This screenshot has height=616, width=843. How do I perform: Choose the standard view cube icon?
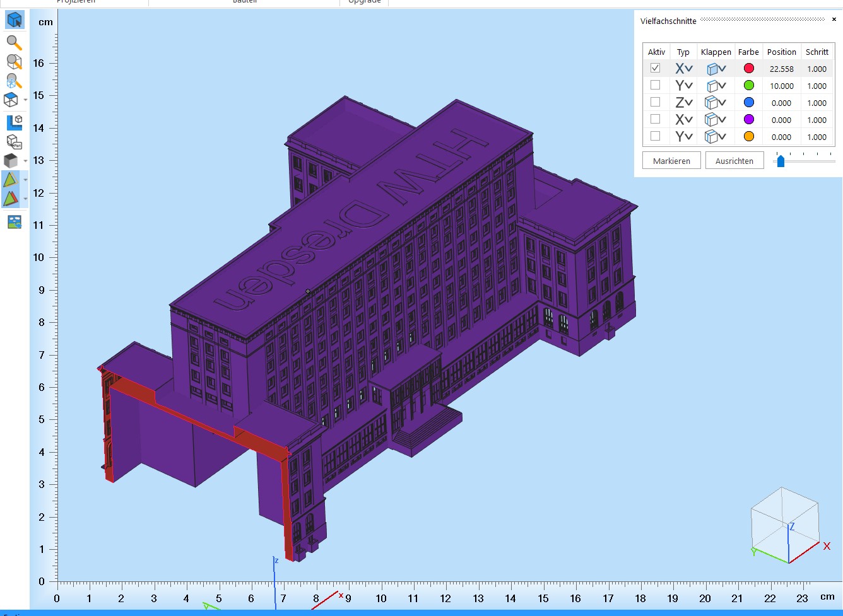tap(11, 100)
